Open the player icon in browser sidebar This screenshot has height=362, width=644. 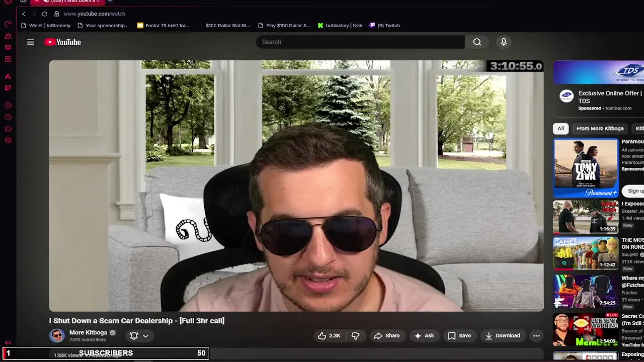tap(8, 106)
